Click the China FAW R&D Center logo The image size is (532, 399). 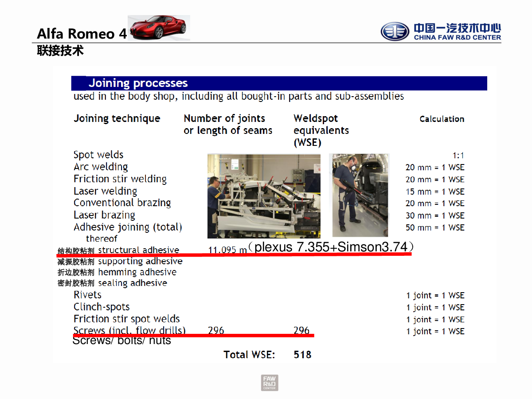coord(441,31)
